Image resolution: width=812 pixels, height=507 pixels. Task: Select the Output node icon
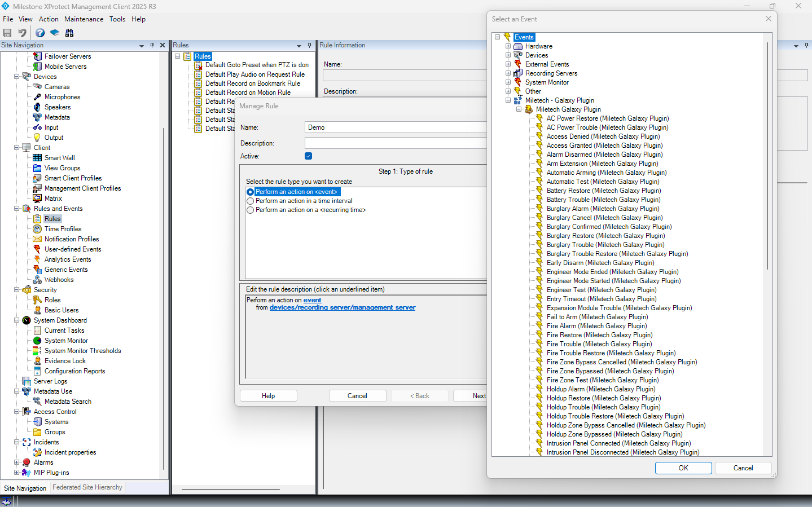coord(37,138)
